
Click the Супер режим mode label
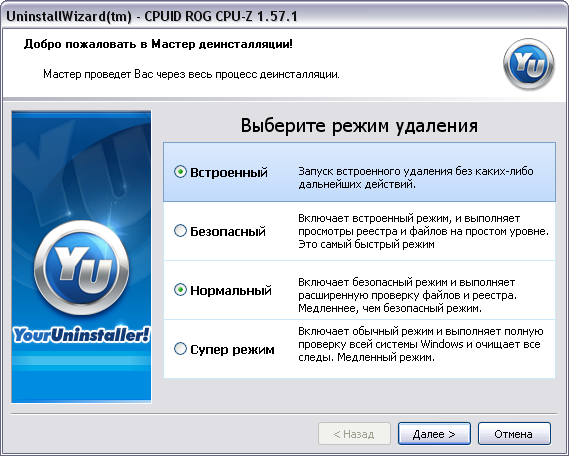pos(232,350)
